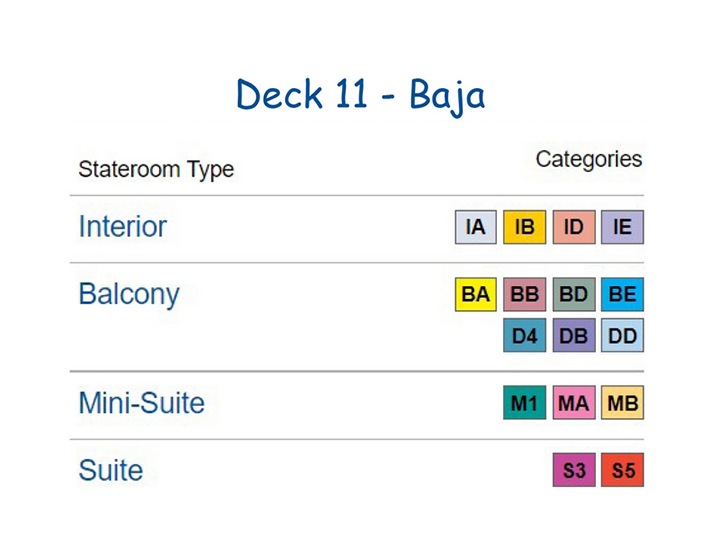The image size is (720, 540).
Task: Select the lavender IE category box
Action: pyautogui.click(x=623, y=227)
